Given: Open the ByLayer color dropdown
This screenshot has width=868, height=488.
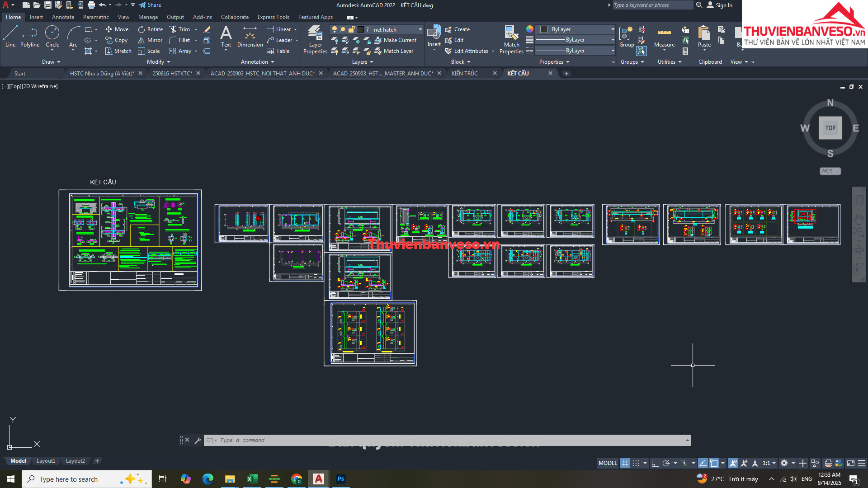Looking at the screenshot, I should 613,29.
